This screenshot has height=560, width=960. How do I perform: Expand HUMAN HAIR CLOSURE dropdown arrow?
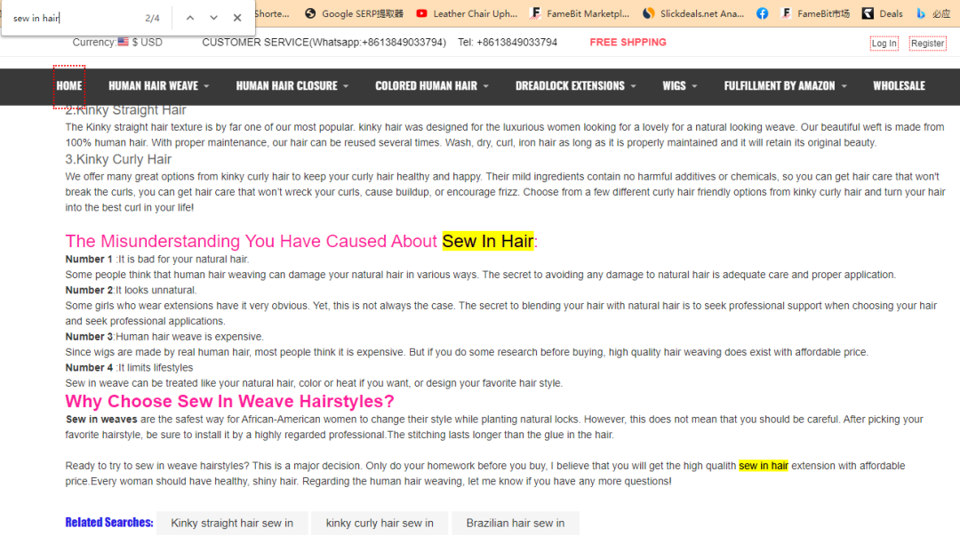(346, 86)
